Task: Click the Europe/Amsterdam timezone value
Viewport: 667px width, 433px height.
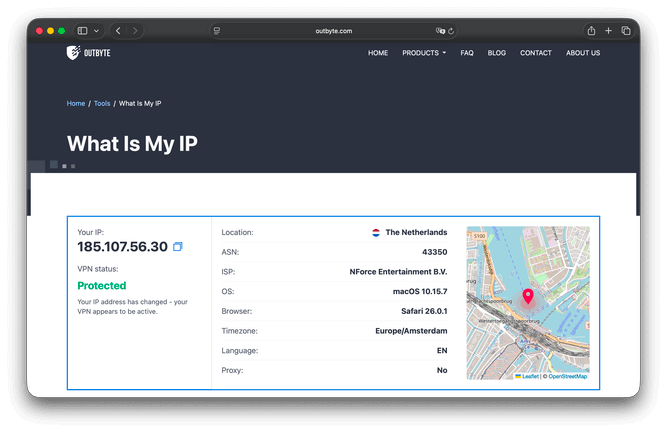Action: (x=411, y=331)
